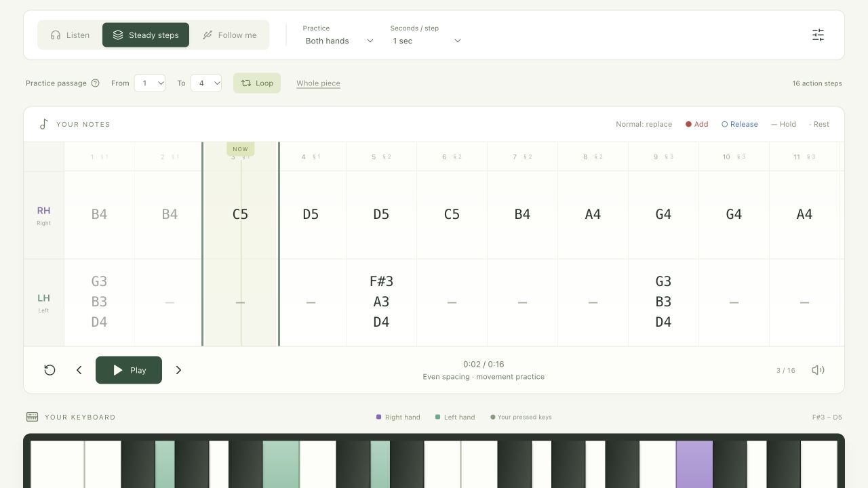Click the music note icon beside Your Notes
This screenshot has height=488, width=868.
[x=43, y=124]
